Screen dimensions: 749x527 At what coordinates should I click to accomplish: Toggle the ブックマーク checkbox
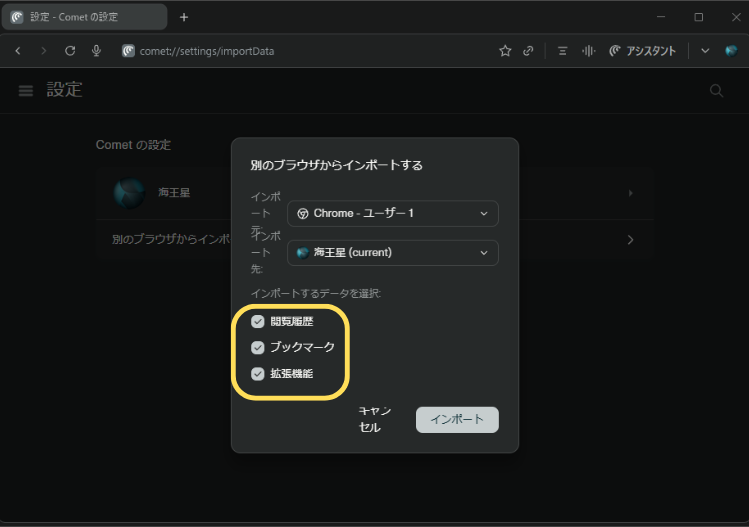tap(258, 348)
